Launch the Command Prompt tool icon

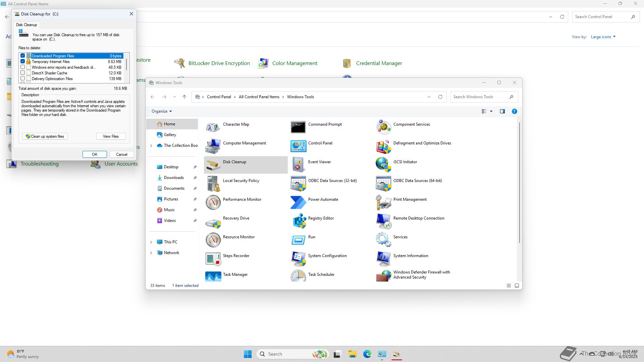coord(298,127)
